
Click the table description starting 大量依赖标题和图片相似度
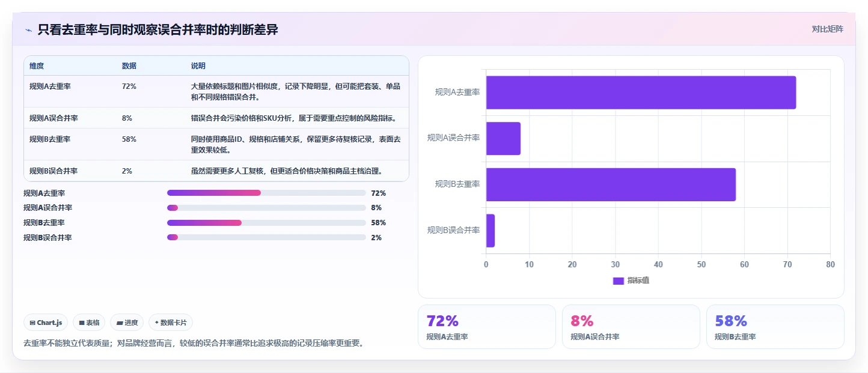coord(296,91)
